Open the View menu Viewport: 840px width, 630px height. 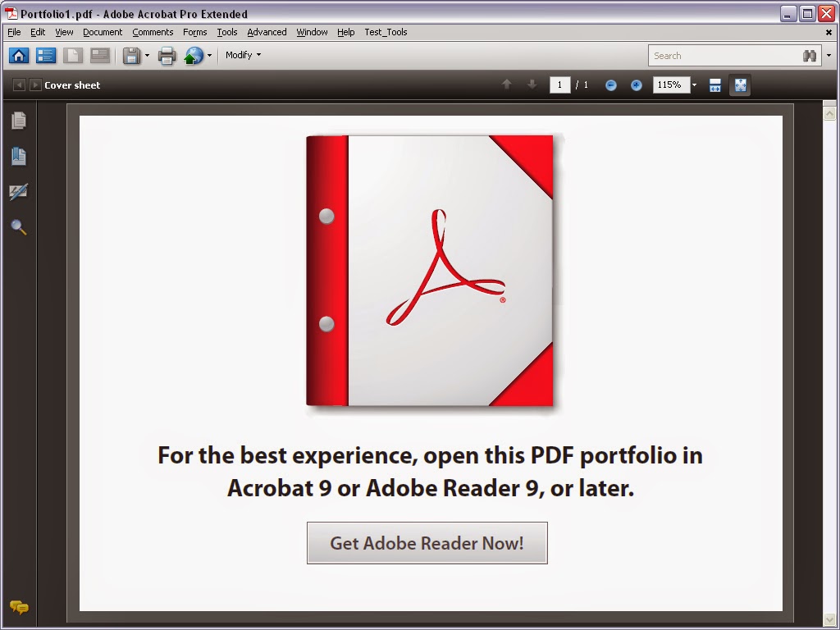[x=64, y=32]
